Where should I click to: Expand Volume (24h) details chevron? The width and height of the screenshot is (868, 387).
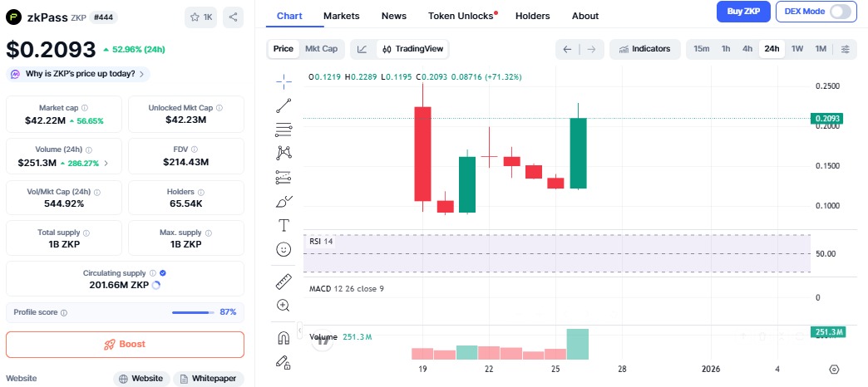click(x=106, y=163)
